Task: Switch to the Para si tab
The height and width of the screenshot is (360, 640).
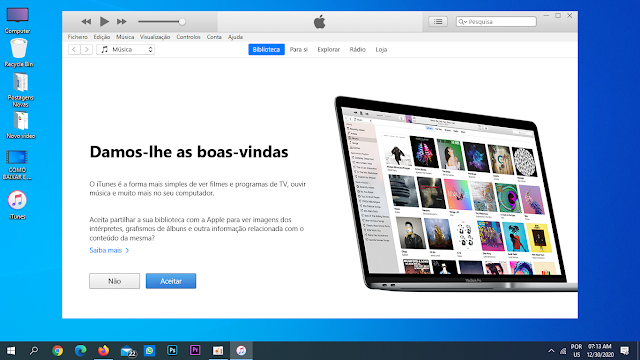Action: (x=298, y=49)
